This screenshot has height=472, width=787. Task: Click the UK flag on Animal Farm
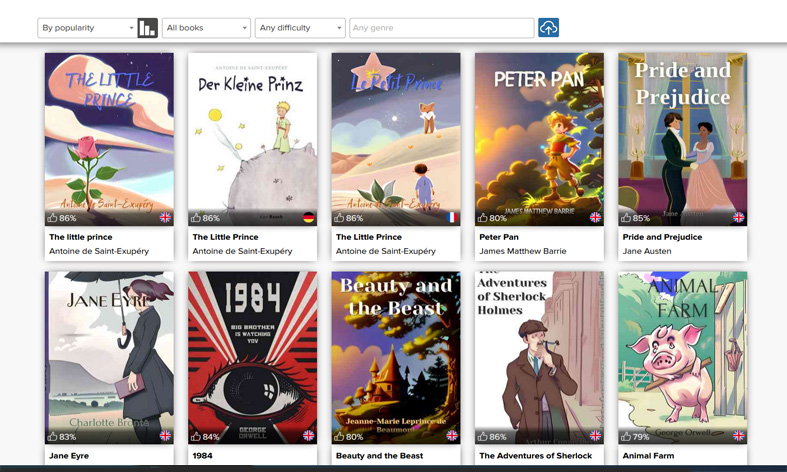click(739, 435)
